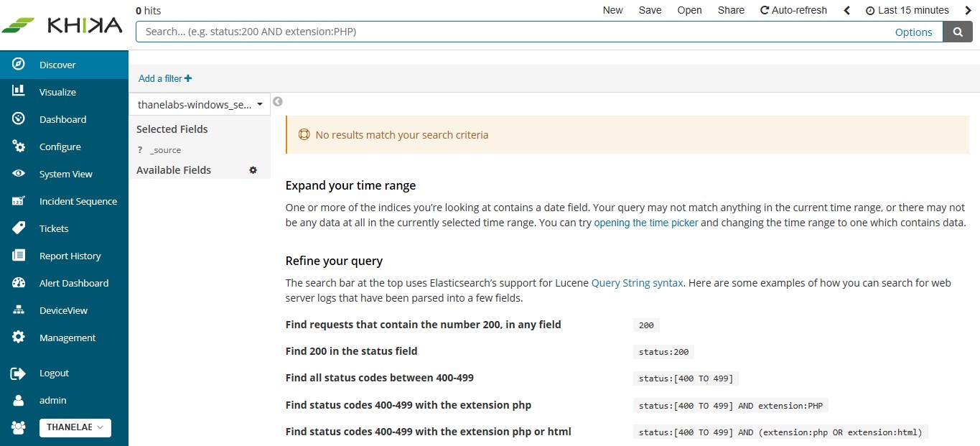Click Logout in sidebar
The image size is (980, 446).
pyautogui.click(x=64, y=373)
